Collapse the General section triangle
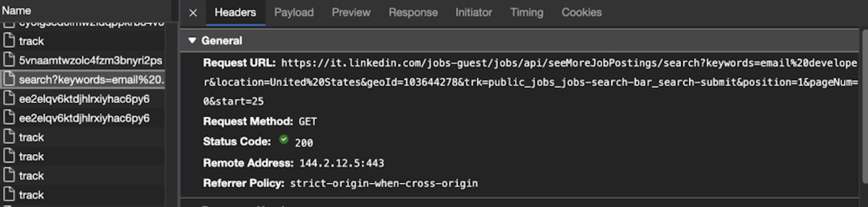 pyautogui.click(x=192, y=40)
